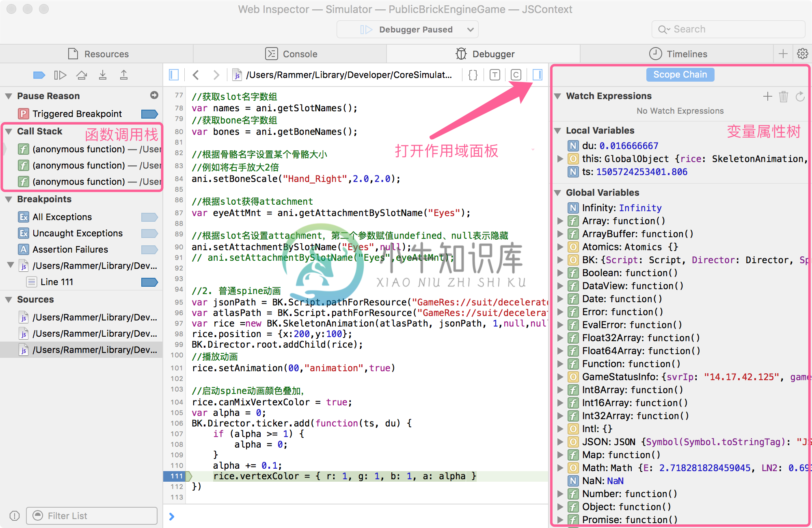The height and width of the screenshot is (528, 812).
Task: Expand the Array function entry
Action: coord(560,221)
